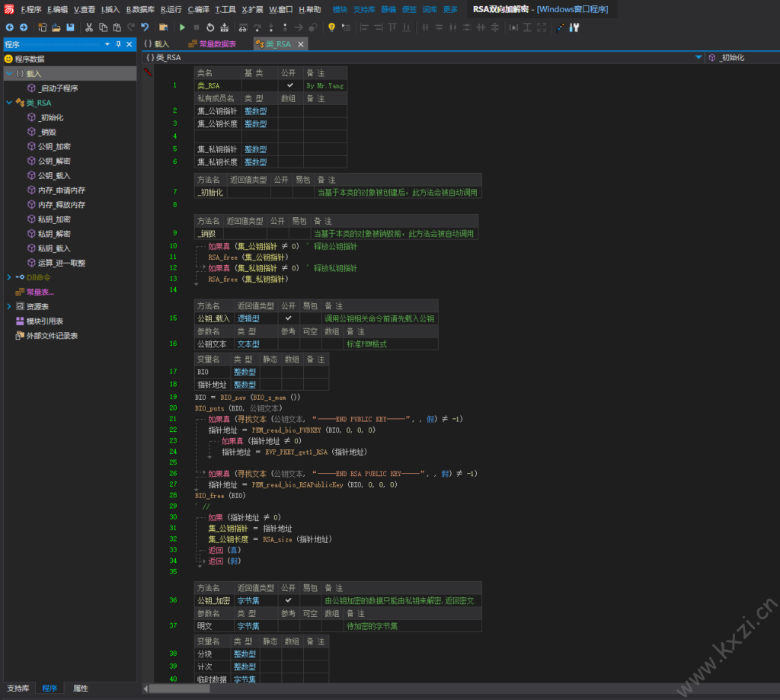
Task: Switch to the 常量数据表 tab
Action: tap(213, 43)
